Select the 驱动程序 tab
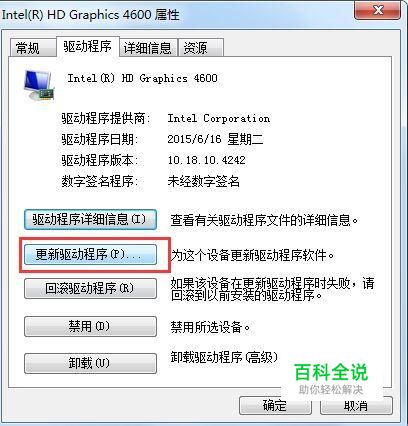The height and width of the screenshot is (426, 408). pos(88,46)
